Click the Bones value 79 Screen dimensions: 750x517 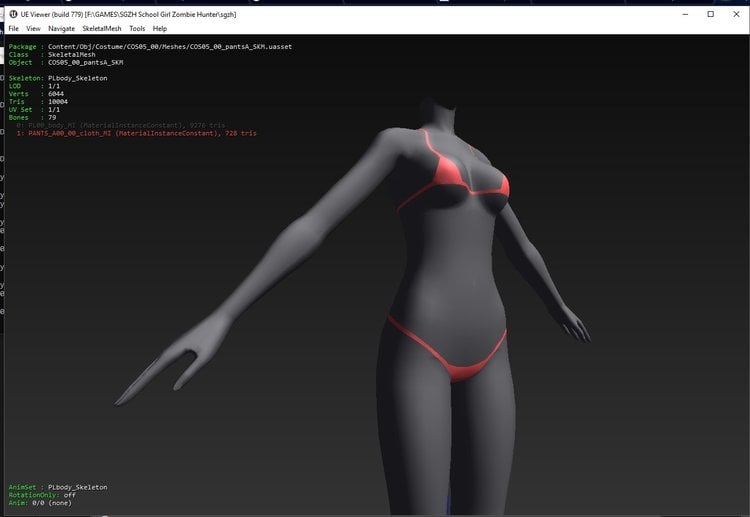click(52, 118)
